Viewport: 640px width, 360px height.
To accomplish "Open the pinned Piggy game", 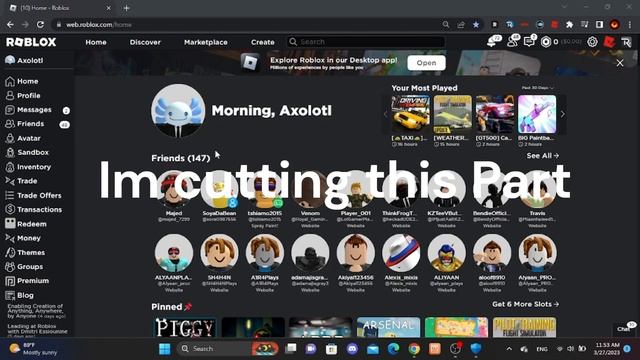I will pyautogui.click(x=185, y=327).
